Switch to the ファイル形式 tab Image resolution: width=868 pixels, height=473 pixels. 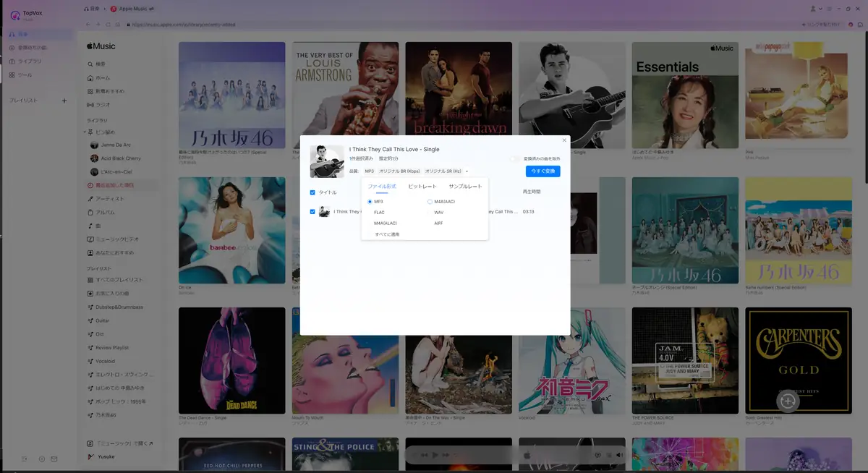(382, 187)
